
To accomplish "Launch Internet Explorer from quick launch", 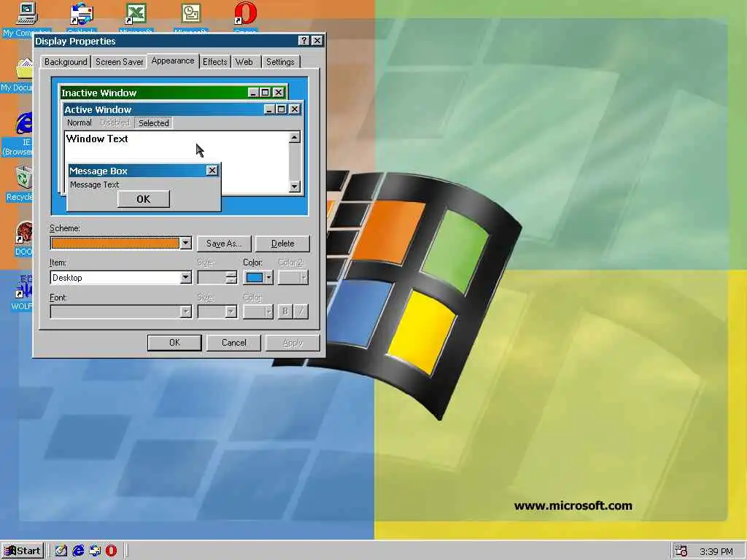I will pyautogui.click(x=78, y=551).
